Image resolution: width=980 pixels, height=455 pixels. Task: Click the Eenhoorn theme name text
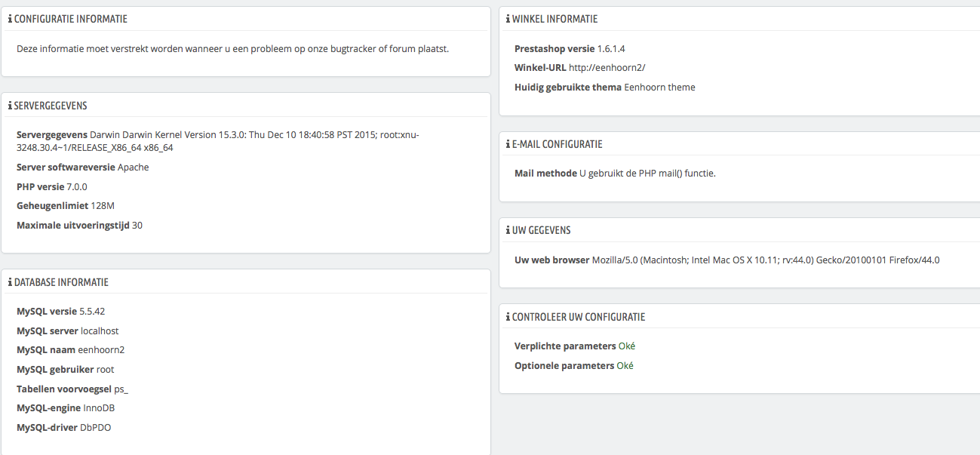tap(659, 87)
